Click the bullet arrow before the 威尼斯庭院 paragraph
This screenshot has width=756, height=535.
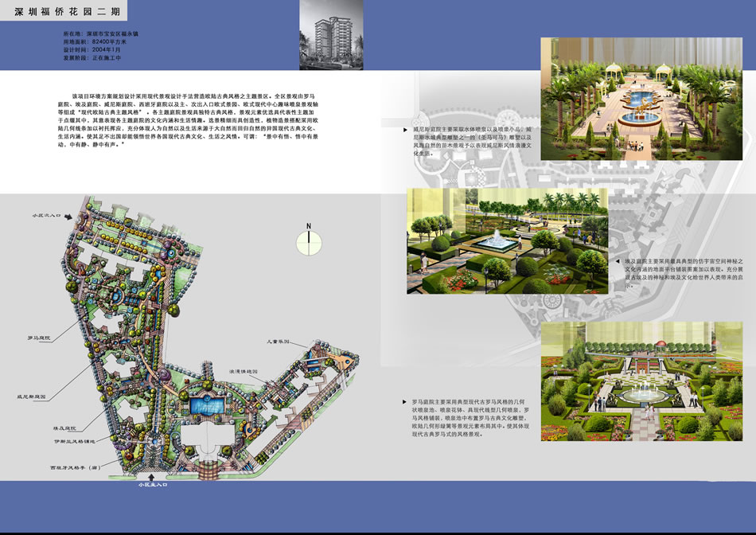[406, 129]
